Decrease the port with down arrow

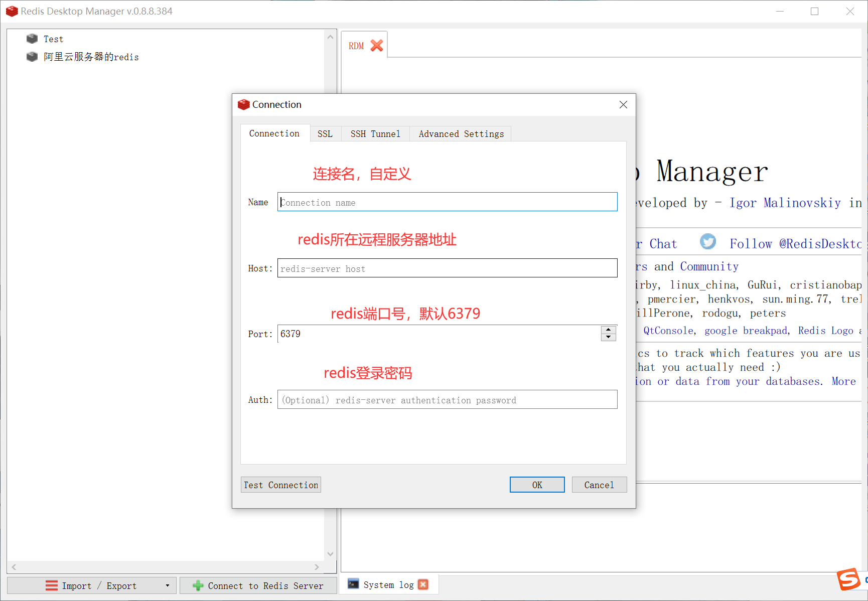(608, 337)
